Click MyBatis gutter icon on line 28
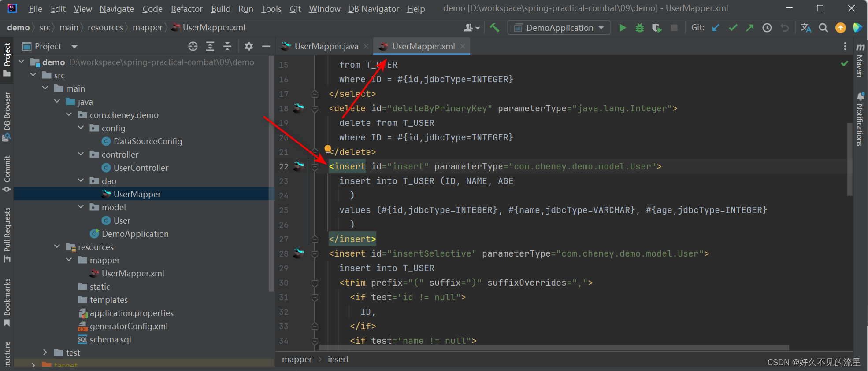The image size is (868, 371). click(x=299, y=253)
